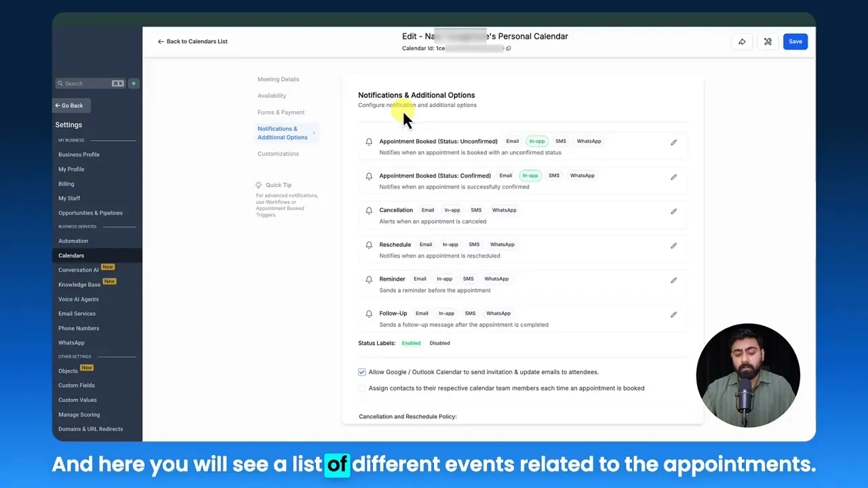This screenshot has height=488, width=868.
Task: Open the troubleshoot tools icon in the header
Action: tap(768, 41)
